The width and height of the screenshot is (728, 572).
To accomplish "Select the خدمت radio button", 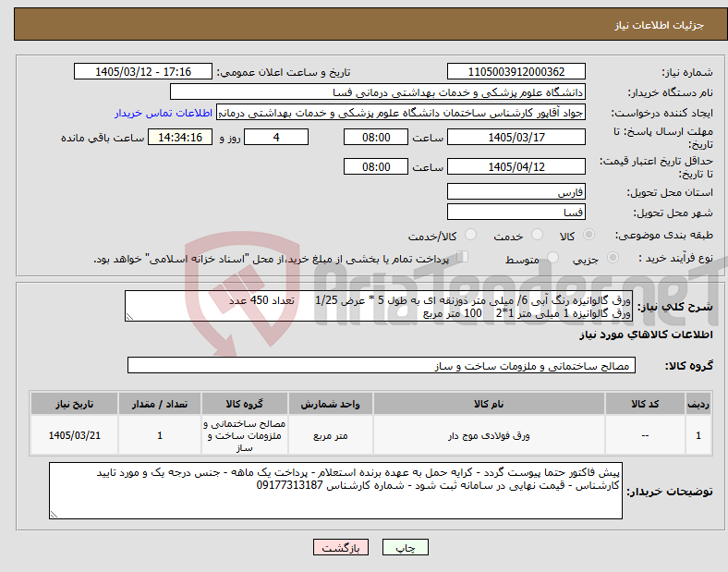I will 537,235.
